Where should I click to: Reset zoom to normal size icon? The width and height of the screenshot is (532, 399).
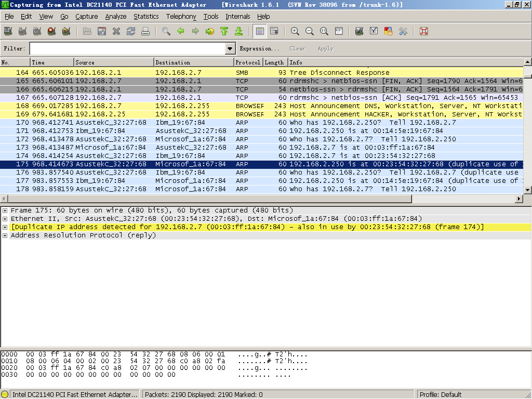[x=324, y=31]
